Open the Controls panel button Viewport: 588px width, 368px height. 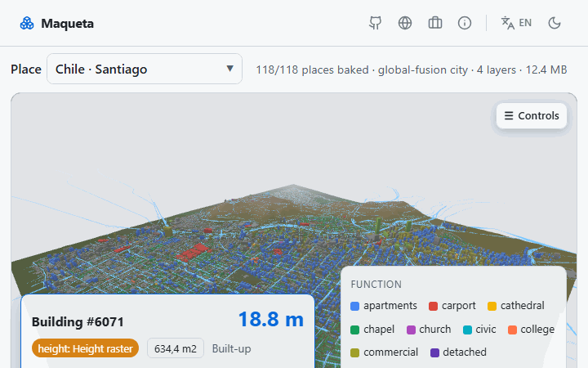(532, 115)
